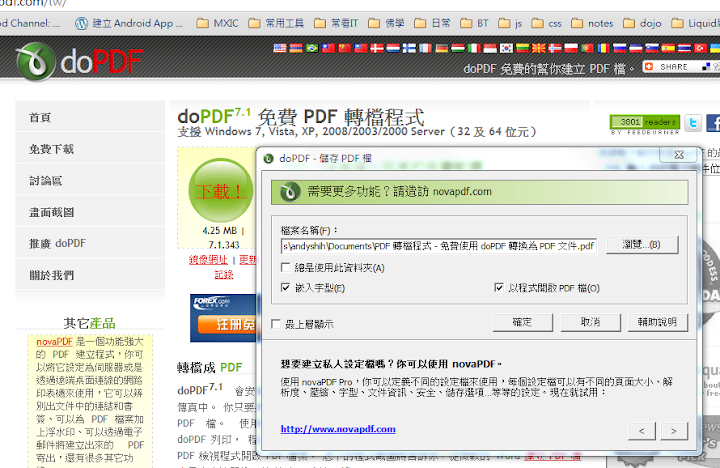Screen dimensions: 720x468
Task: Select the Armenian flag language
Action: (x=296, y=48)
